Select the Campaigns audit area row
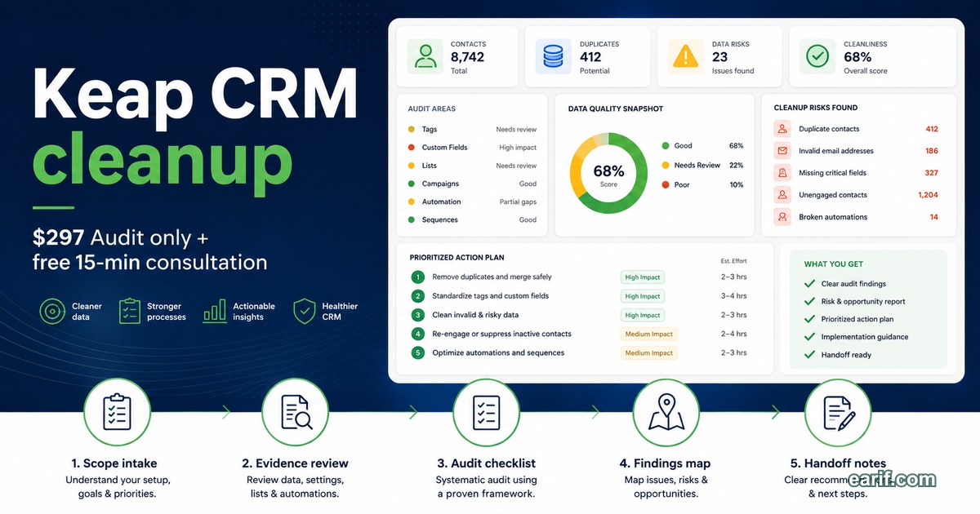Viewport: 980px width, 514px height. click(472, 184)
